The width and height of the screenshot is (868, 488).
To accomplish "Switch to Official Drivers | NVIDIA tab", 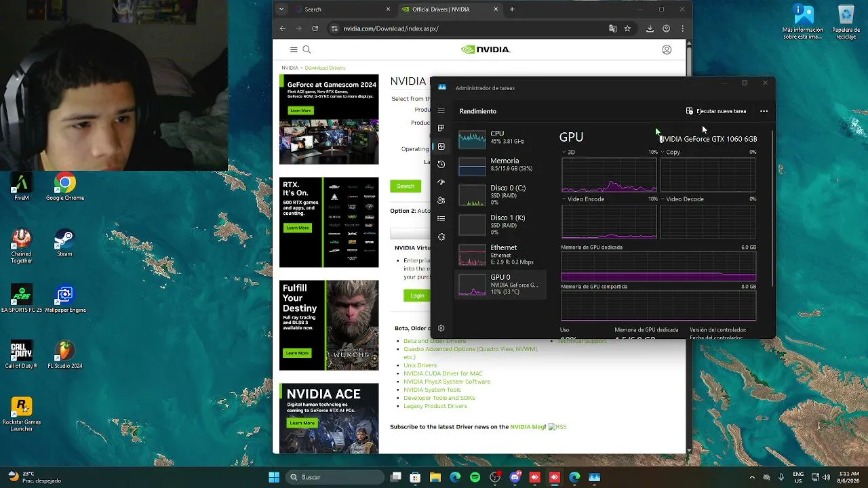I will [449, 9].
